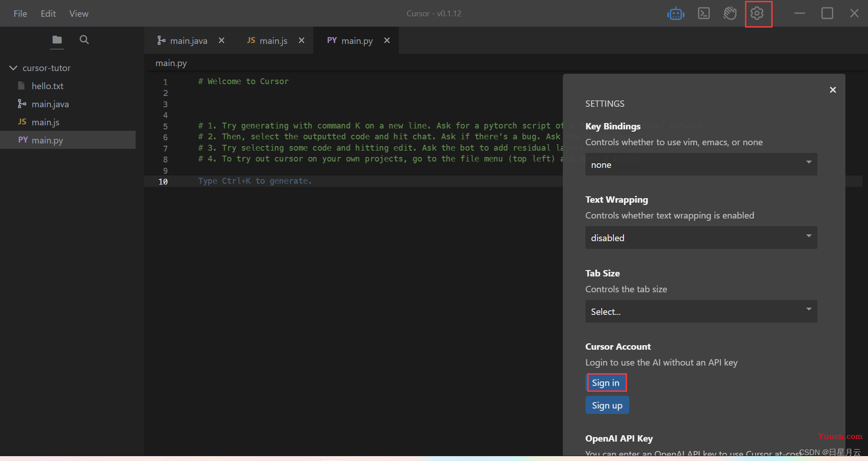Open the AI chat bot icon
The height and width of the screenshot is (461, 868).
(675, 14)
